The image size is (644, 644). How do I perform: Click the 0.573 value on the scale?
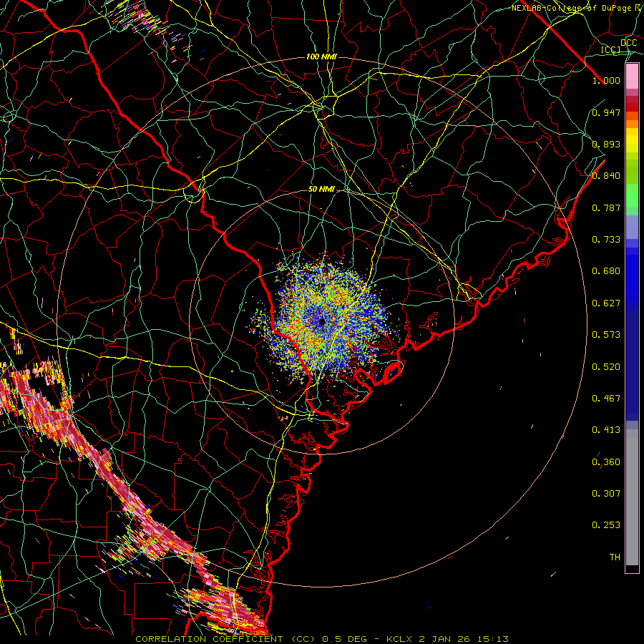click(x=606, y=335)
